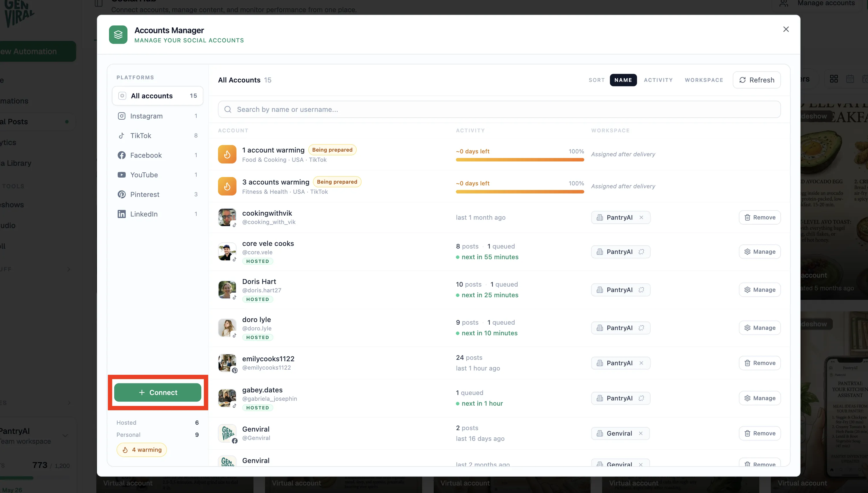
Task: Sort accounts by Workspace
Action: (704, 80)
